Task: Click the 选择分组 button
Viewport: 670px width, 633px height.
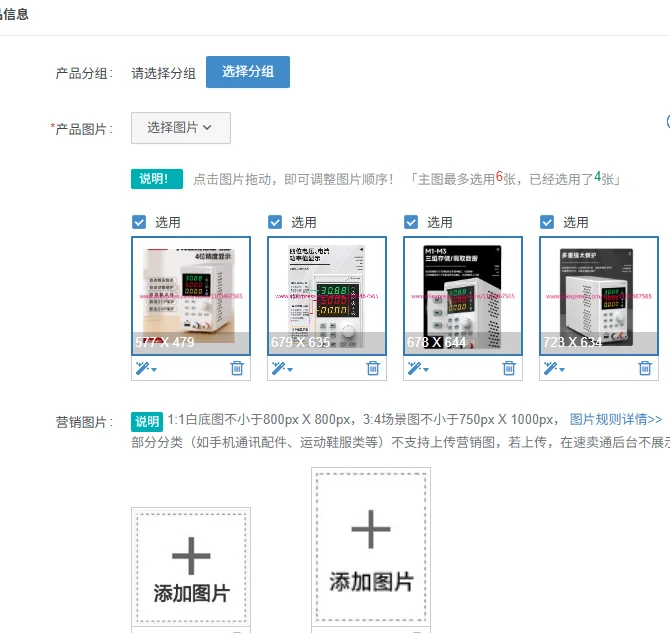Action: click(248, 72)
